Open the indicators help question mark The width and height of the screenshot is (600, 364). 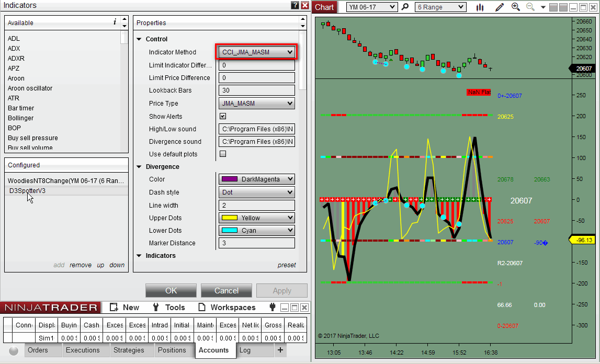pyautogui.click(x=295, y=5)
